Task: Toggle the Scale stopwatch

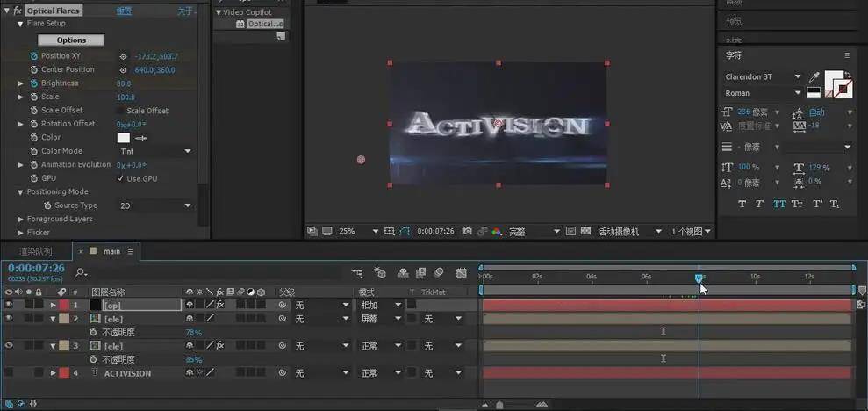Action: 33,97
